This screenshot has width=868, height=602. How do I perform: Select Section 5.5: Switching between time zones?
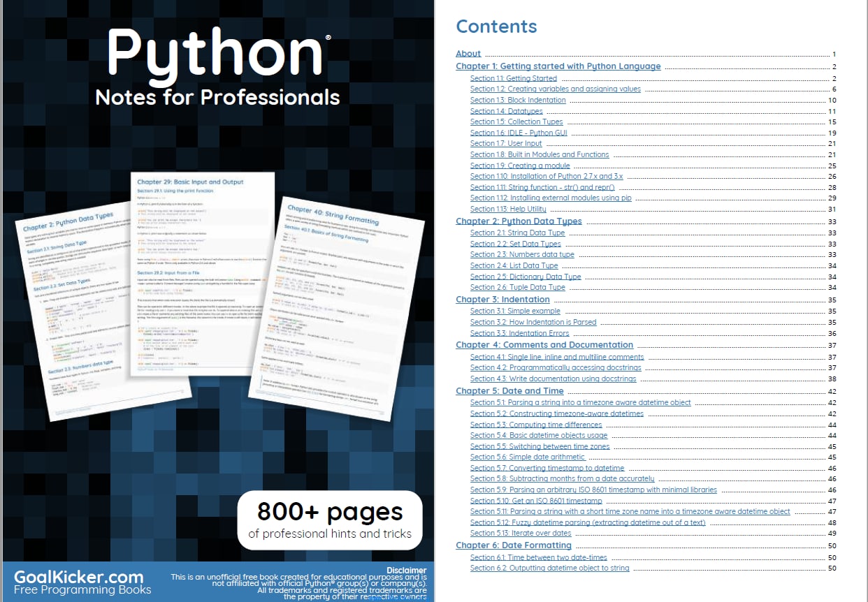540,447
